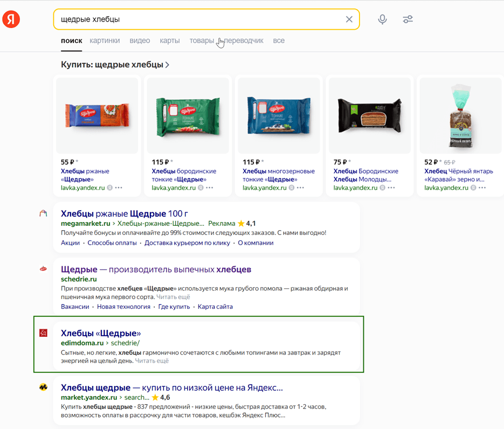The image size is (504, 429).
Task: Click Yandex Market favicon icon
Action: pos(44,388)
